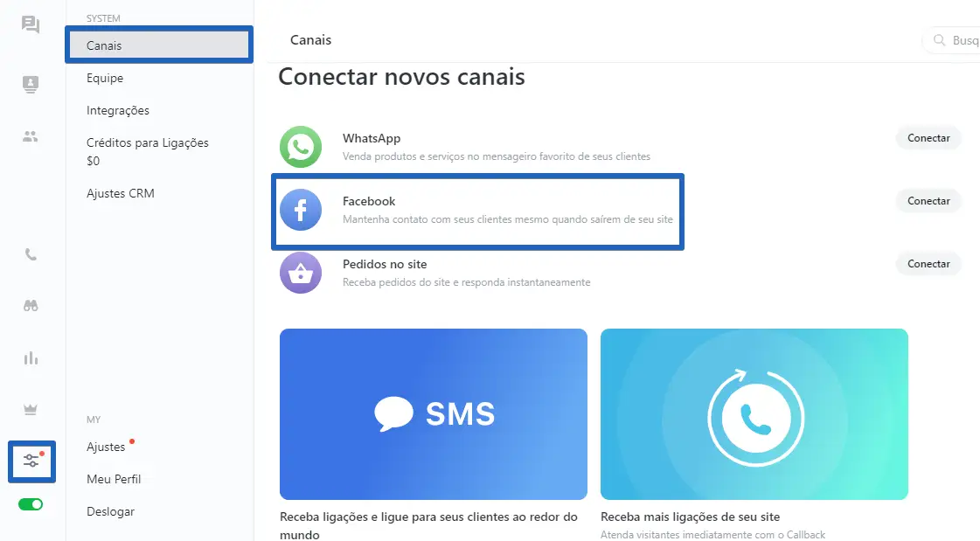This screenshot has width=980, height=541.
Task: Go to Integrações settings
Action: point(118,111)
